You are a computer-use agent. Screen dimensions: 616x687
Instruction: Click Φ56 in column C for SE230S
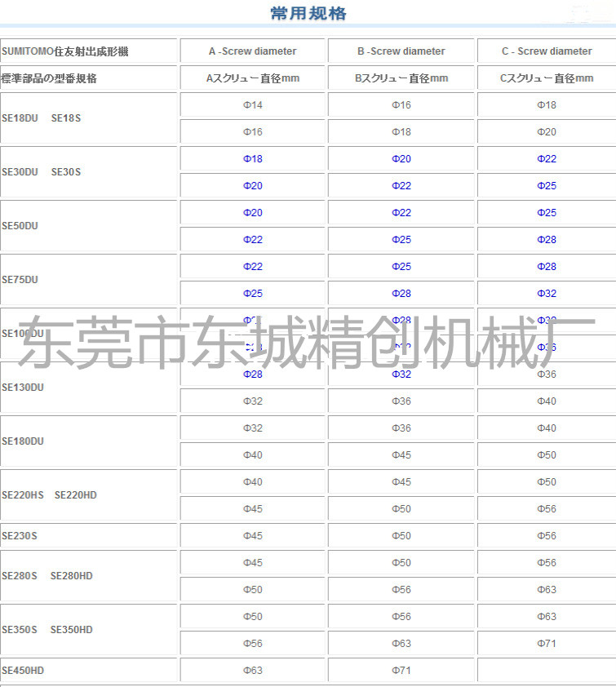point(547,536)
